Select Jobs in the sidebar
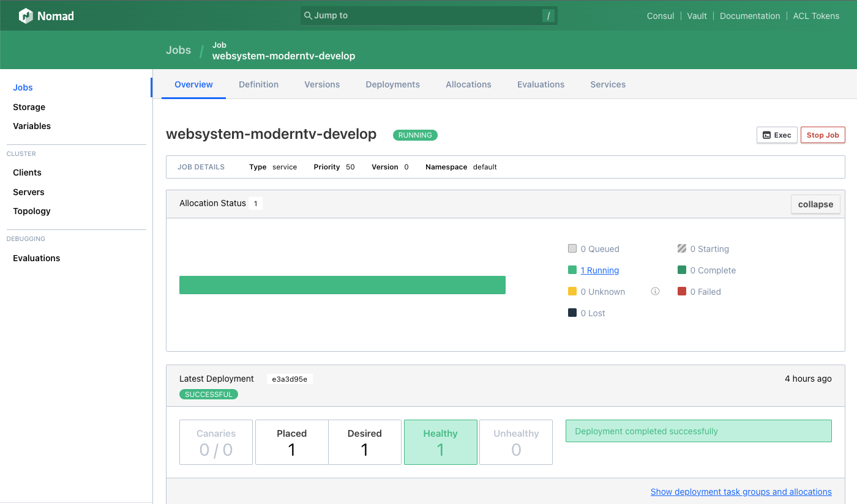857x504 pixels. pos(23,87)
